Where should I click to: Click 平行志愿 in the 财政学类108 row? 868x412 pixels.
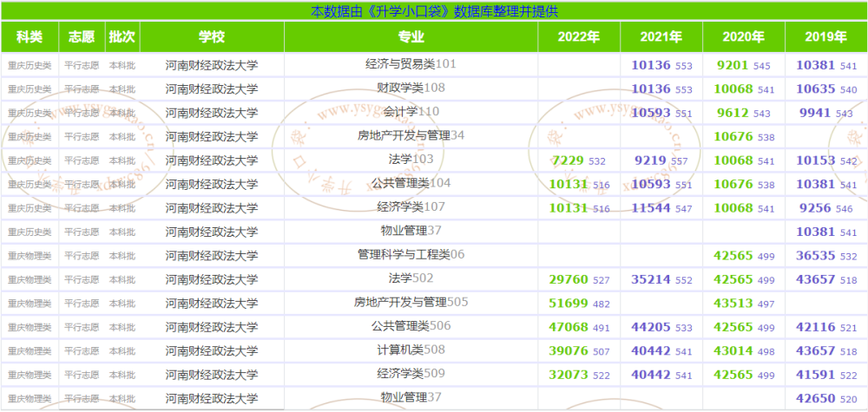[82, 89]
